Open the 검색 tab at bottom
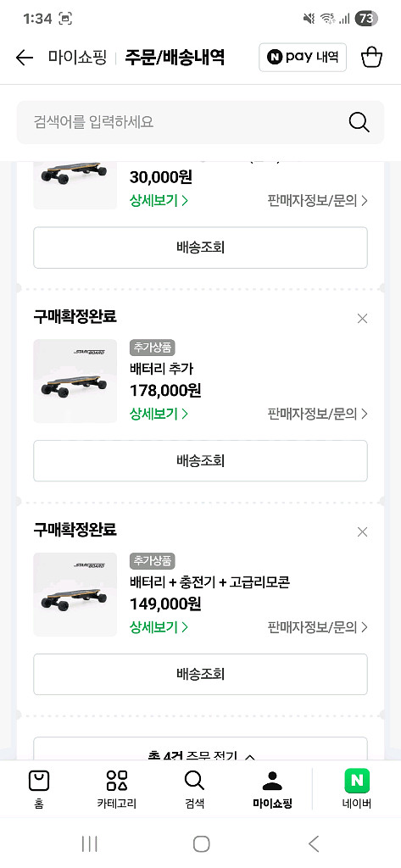 click(x=194, y=789)
